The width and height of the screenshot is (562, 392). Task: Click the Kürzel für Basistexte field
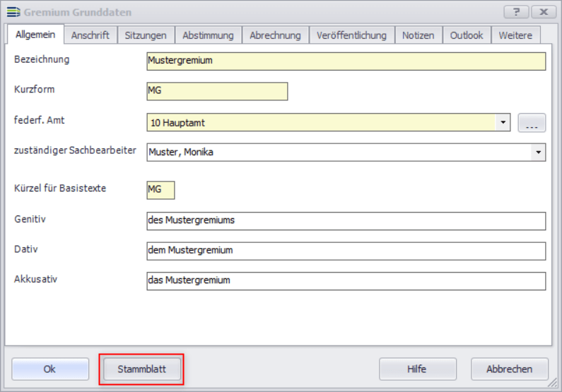[160, 190]
